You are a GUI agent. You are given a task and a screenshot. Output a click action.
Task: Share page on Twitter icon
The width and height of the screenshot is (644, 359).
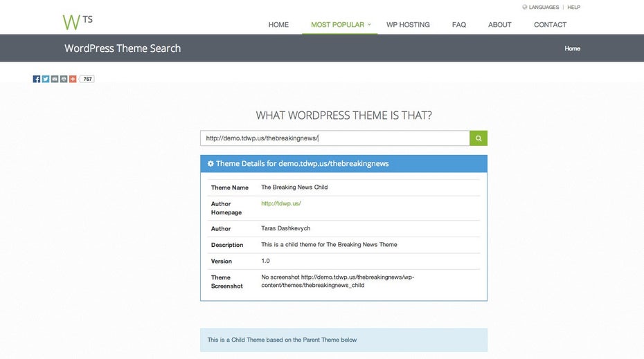(46, 79)
